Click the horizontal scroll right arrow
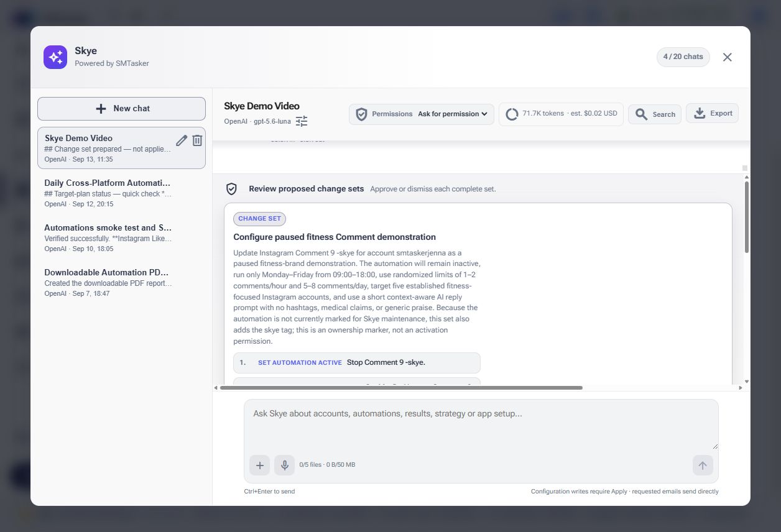The height and width of the screenshot is (532, 781). 740,388
